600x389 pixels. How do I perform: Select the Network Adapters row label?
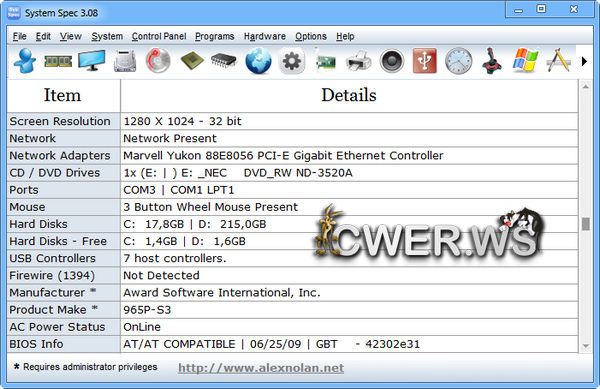click(60, 156)
